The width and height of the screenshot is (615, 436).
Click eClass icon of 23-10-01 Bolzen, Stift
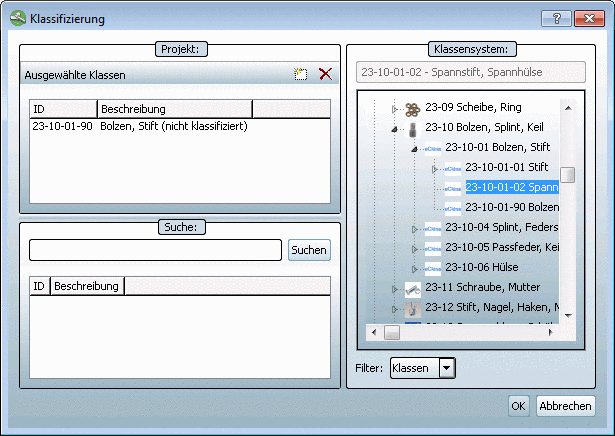433,149
